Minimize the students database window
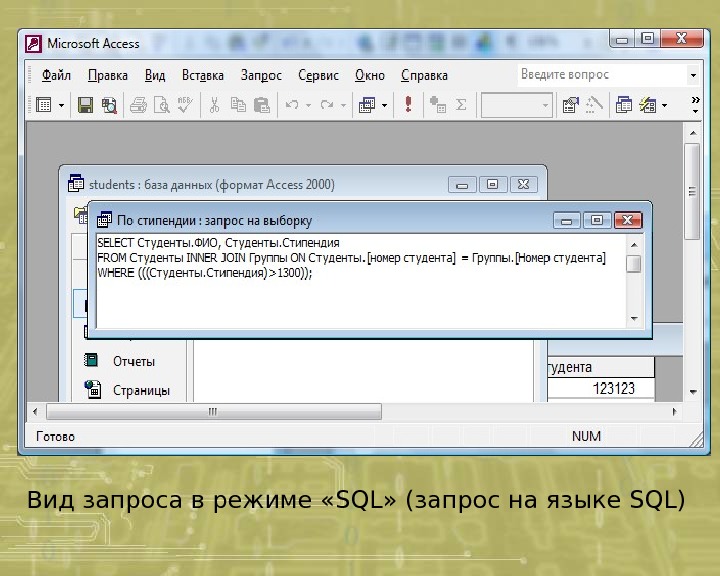 (x=462, y=185)
